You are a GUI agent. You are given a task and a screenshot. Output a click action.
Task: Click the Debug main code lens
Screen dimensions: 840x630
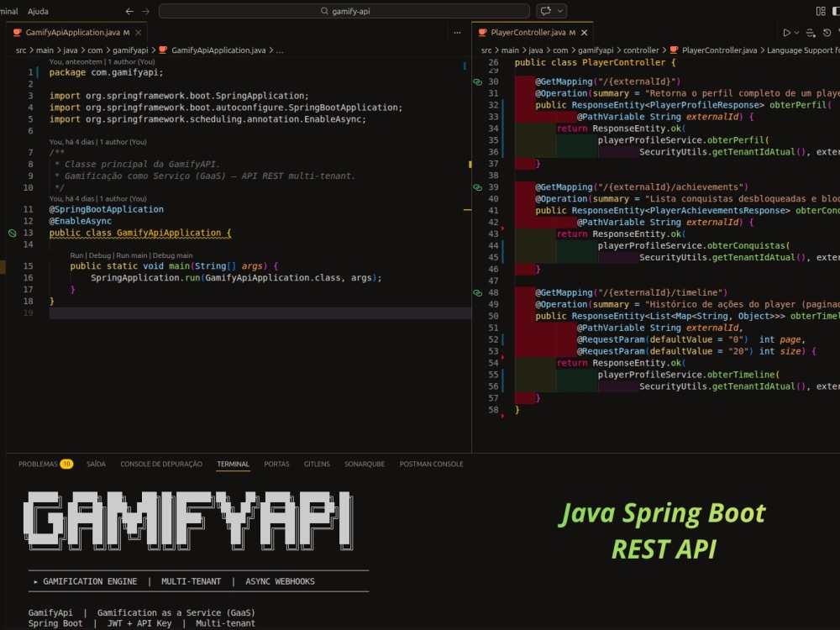(172, 255)
